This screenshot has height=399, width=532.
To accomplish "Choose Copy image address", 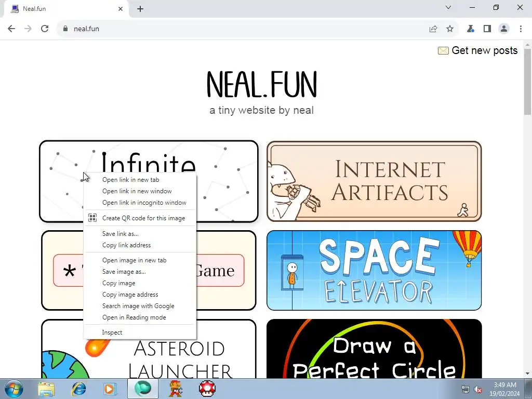I will point(140,295).
